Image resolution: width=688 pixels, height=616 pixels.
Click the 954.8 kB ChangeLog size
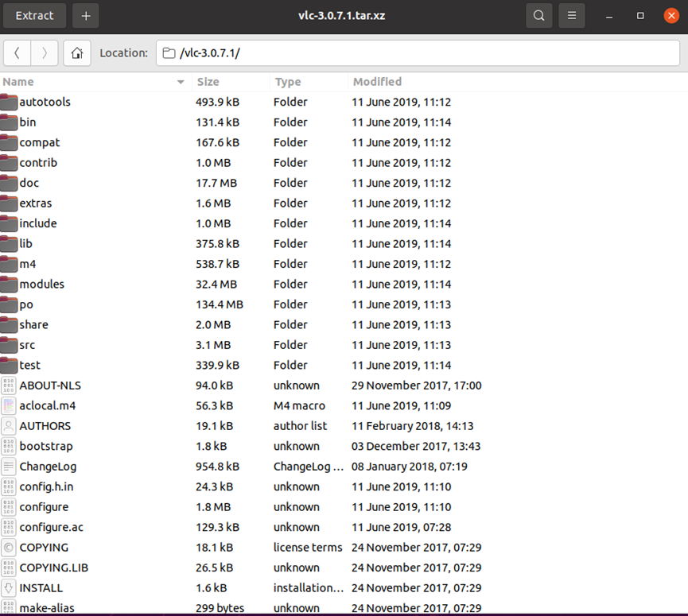[x=218, y=467]
